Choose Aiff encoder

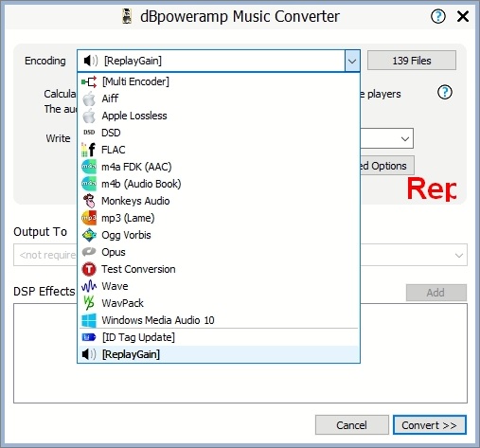[219, 99]
